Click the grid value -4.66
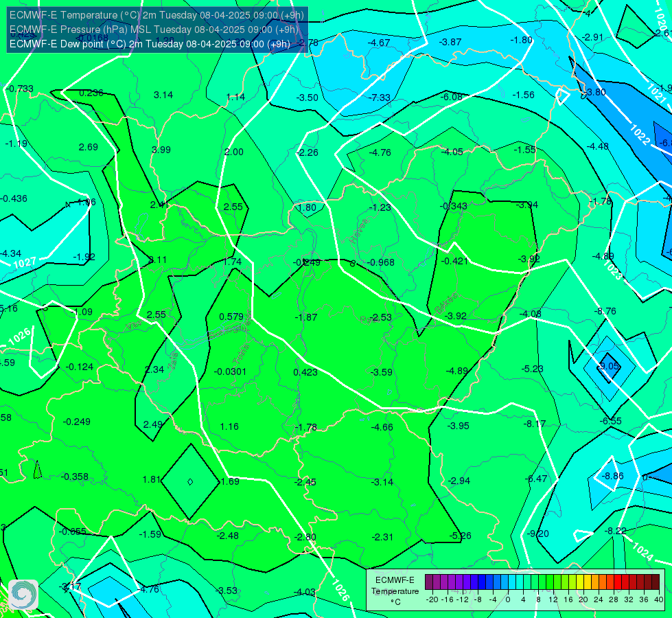672x618 pixels. click(x=382, y=427)
